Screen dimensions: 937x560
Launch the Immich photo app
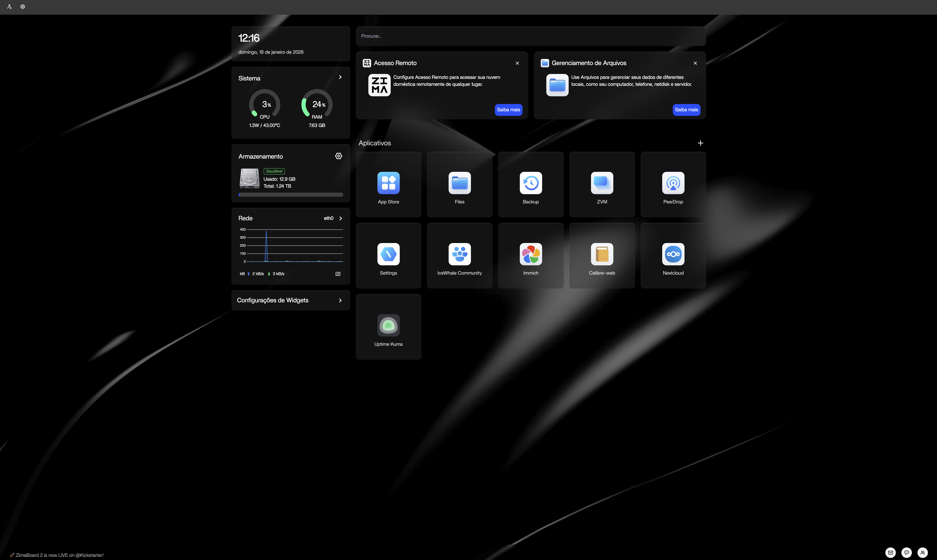point(531,254)
